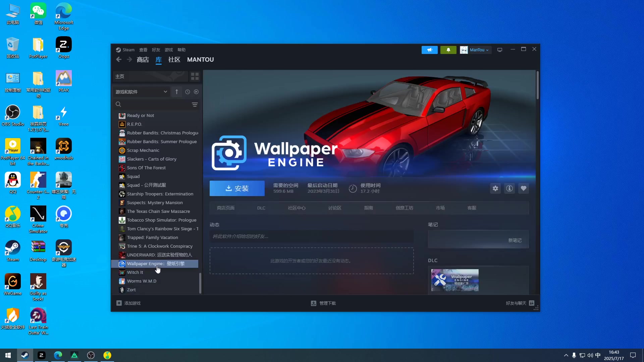The image size is (644, 362).
Task: Open the 指南 guides link
Action: point(368,208)
